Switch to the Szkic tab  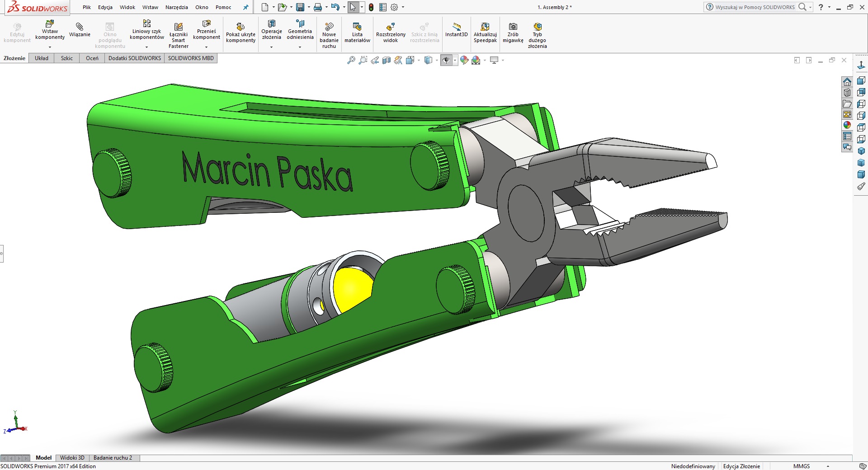67,58
